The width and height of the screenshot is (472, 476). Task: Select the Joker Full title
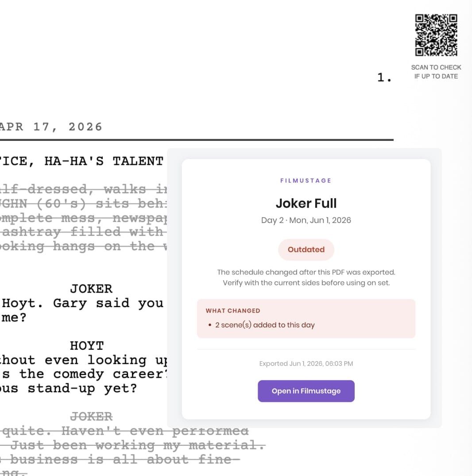(x=306, y=203)
